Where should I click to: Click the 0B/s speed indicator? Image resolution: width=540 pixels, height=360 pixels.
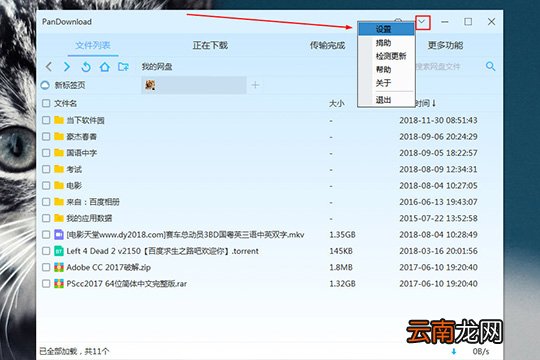(x=481, y=351)
